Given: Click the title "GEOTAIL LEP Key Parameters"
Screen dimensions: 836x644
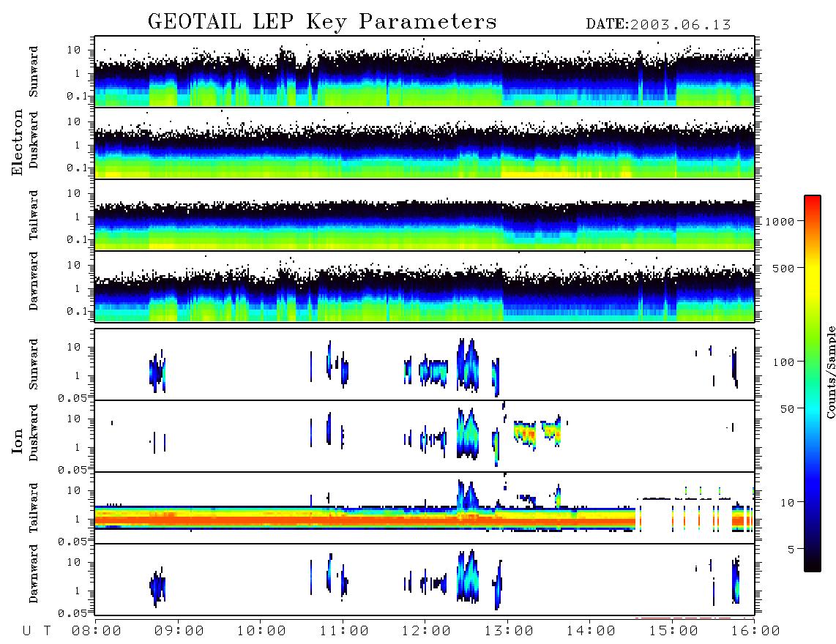Looking at the screenshot, I should [x=322, y=22].
